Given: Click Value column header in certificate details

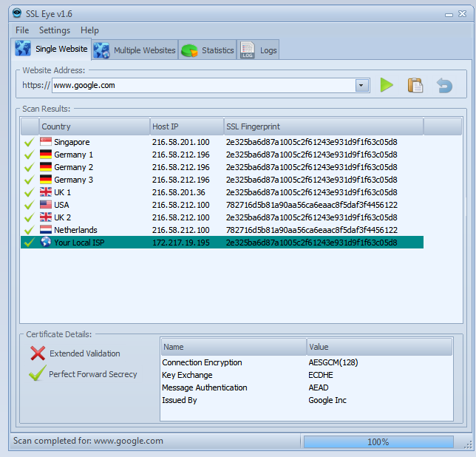Looking at the screenshot, I should 379,347.
